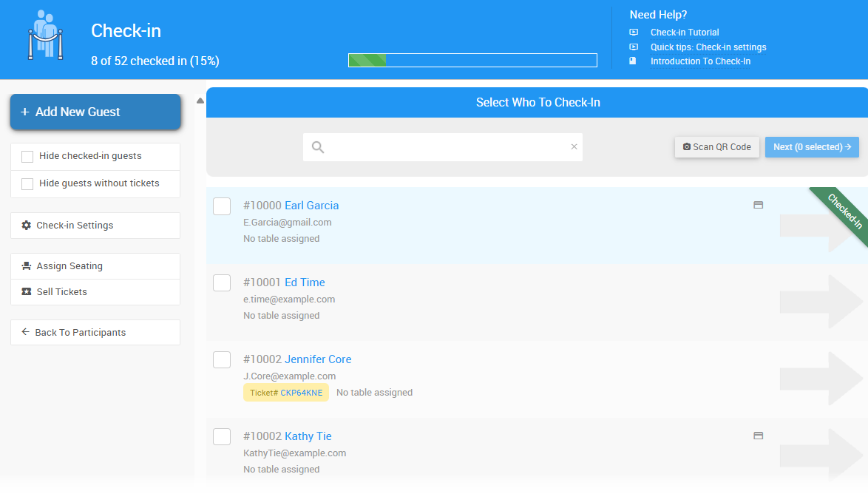The height and width of the screenshot is (494, 868).
Task: Enable the Hide guests without tickets checkbox
Action: point(27,183)
